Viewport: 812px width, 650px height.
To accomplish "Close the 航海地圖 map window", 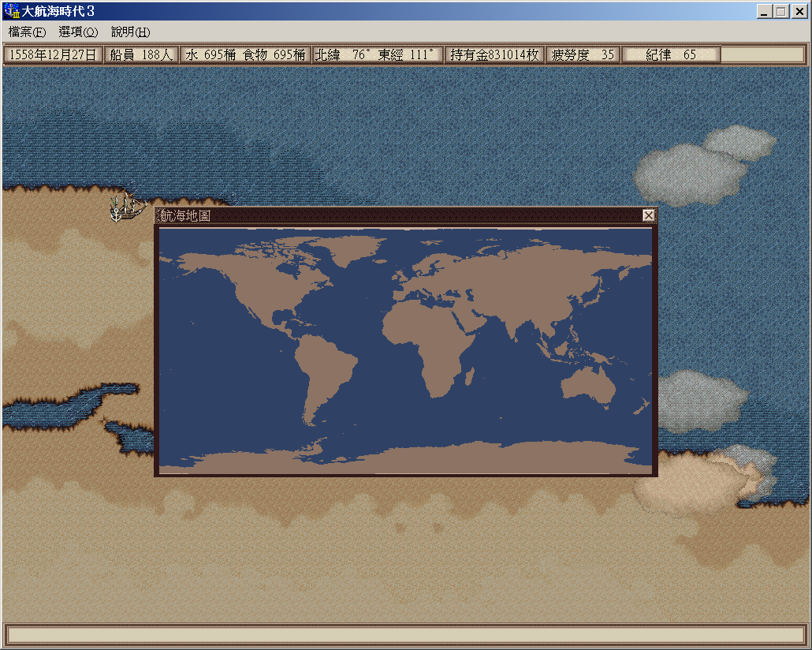I will [x=648, y=215].
